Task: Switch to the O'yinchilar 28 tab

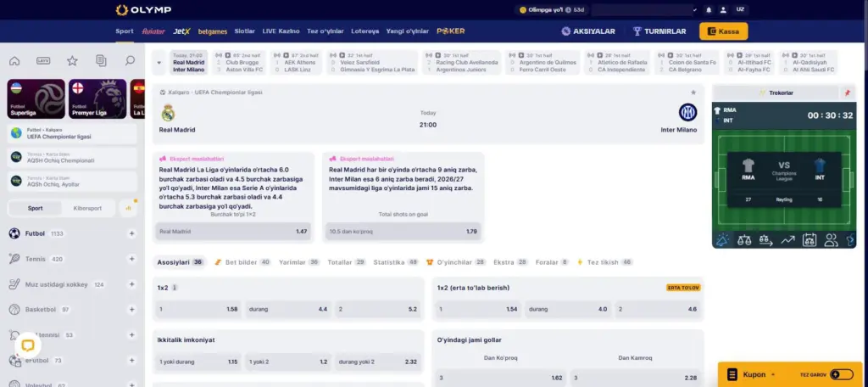Action: pyautogui.click(x=456, y=262)
